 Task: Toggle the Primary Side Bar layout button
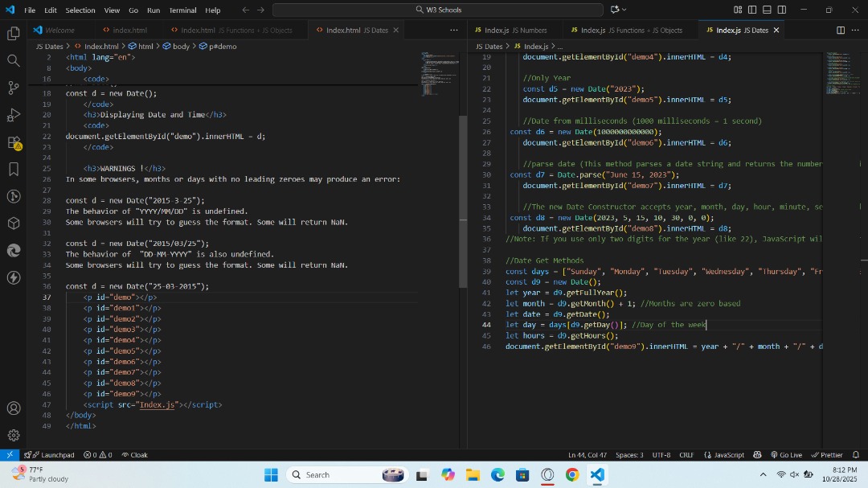pos(752,10)
